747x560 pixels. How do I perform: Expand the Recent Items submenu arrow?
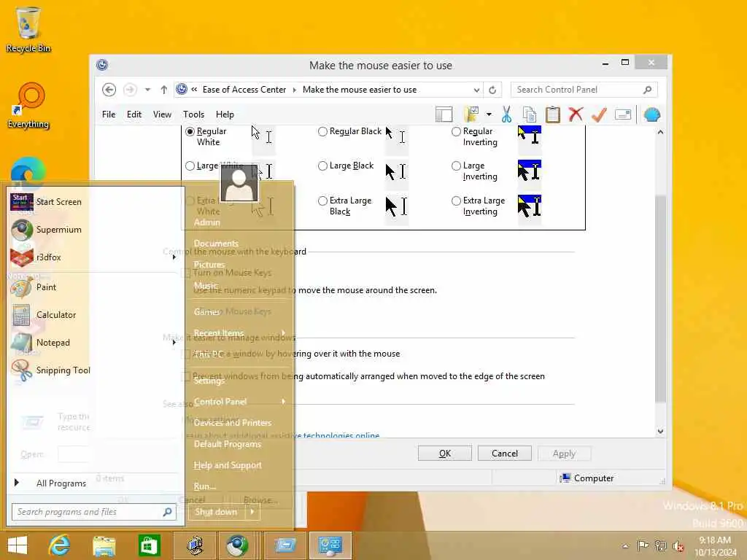pyautogui.click(x=284, y=332)
